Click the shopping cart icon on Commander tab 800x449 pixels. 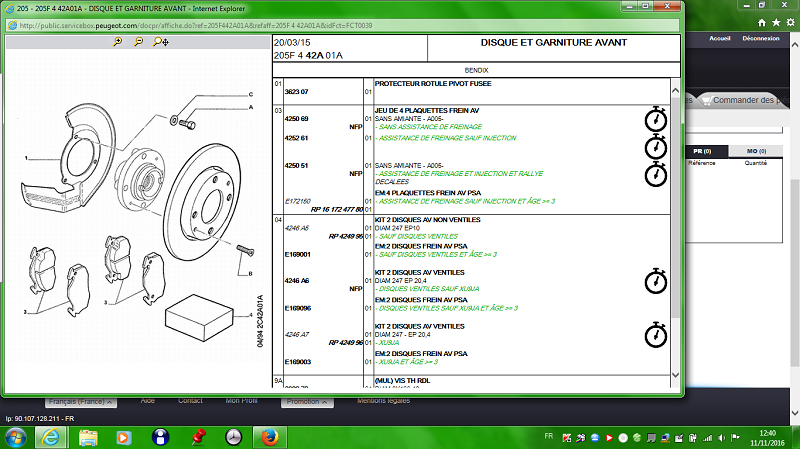(707, 101)
